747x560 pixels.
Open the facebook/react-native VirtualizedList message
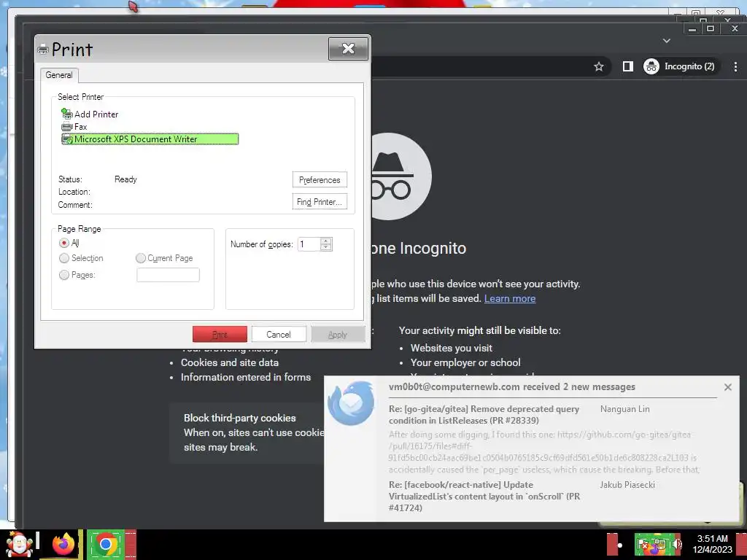(484, 496)
